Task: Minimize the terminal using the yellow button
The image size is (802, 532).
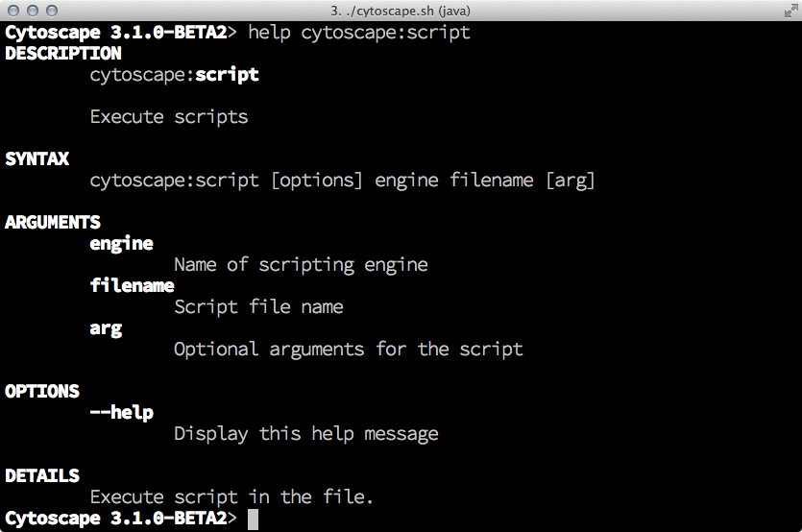Action: (x=33, y=11)
